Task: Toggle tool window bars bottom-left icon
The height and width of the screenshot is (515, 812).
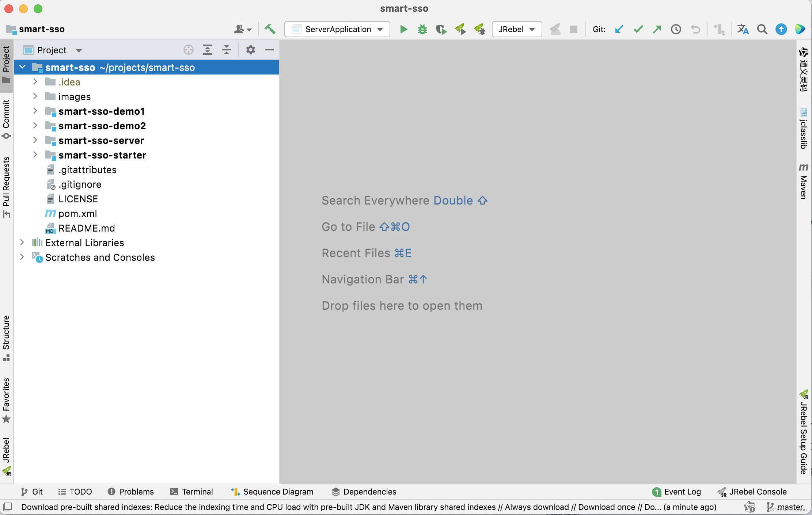Action: tap(8, 507)
